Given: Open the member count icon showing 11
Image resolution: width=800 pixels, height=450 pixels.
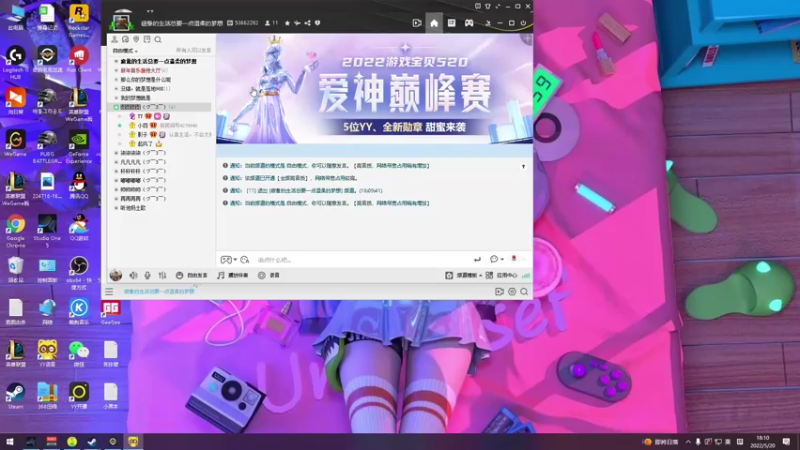Looking at the screenshot, I should (x=271, y=23).
